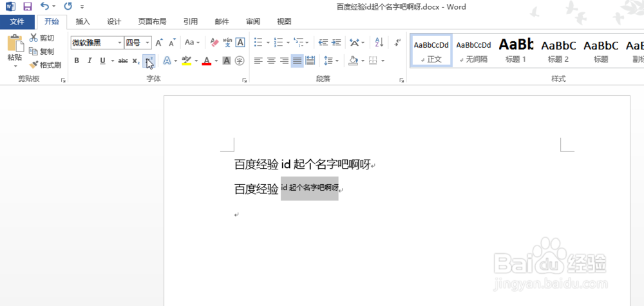Apply the 无间隔 (No Spacing) style

[x=473, y=50]
